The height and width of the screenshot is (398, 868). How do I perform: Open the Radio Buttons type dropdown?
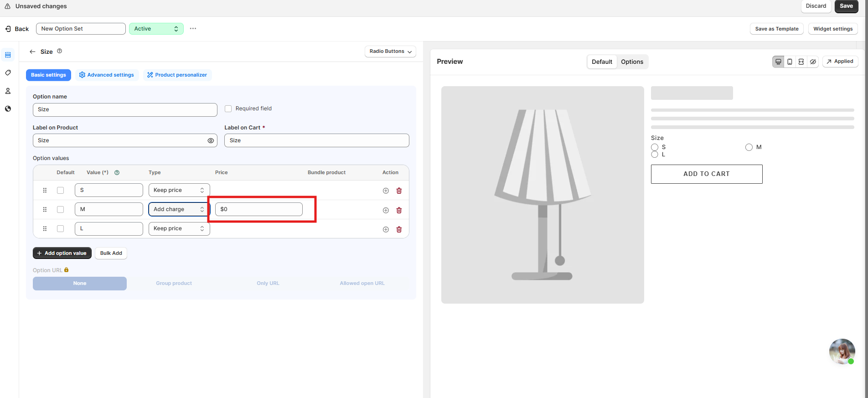coord(390,52)
